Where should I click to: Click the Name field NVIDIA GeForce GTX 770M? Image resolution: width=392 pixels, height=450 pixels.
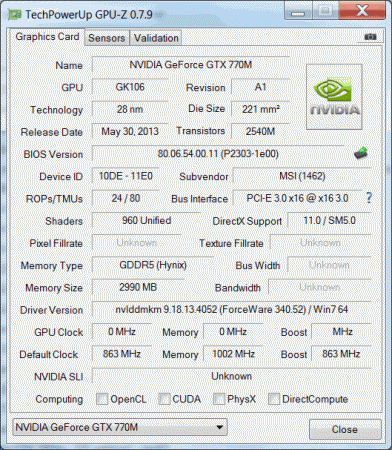pos(191,64)
